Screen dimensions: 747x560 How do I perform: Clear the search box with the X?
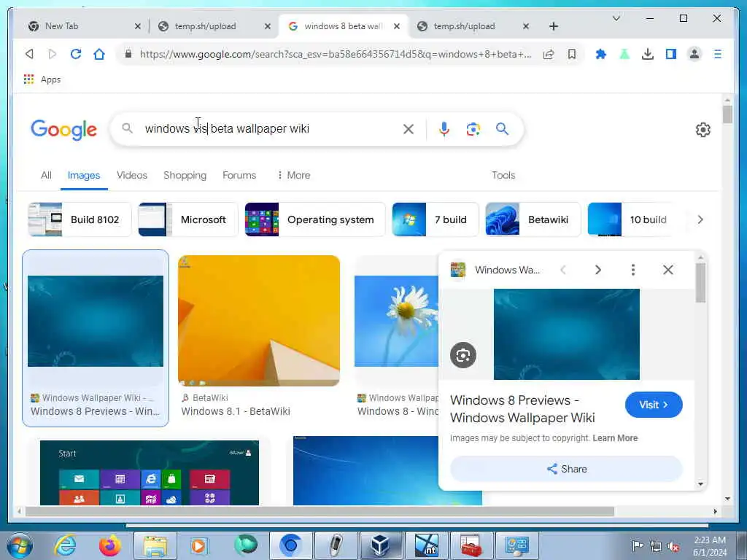[x=409, y=129]
